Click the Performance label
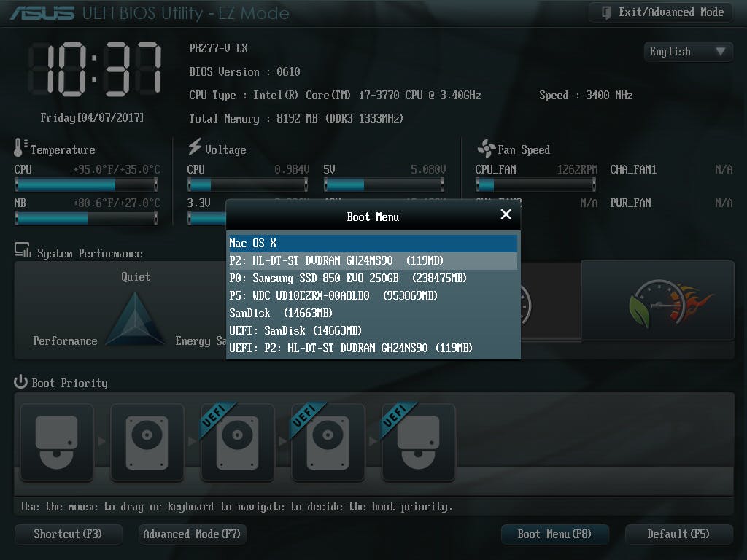Viewport: 747px width, 560px height. pyautogui.click(x=65, y=341)
